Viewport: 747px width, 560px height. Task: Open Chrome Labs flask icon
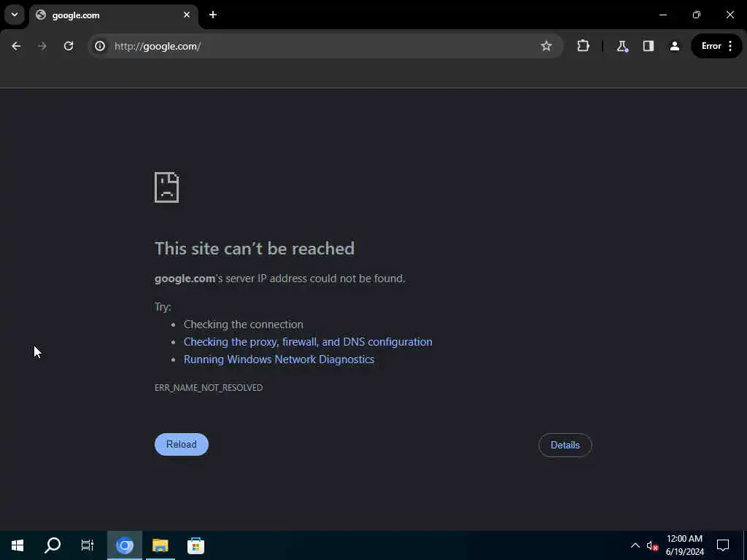622,46
